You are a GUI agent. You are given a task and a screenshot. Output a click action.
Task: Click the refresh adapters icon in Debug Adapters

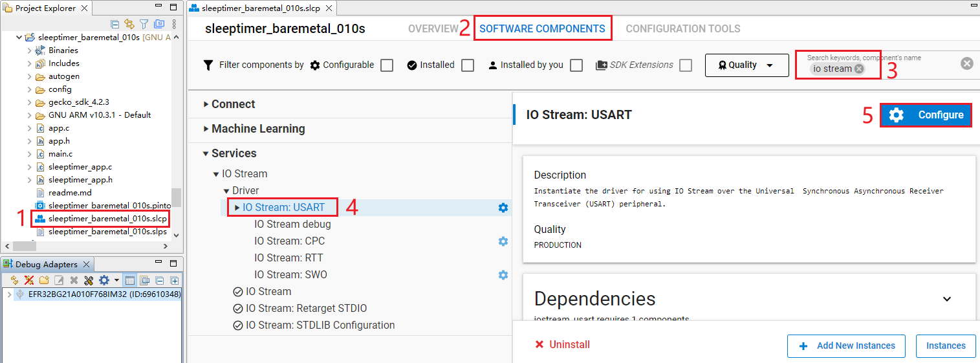(14, 280)
